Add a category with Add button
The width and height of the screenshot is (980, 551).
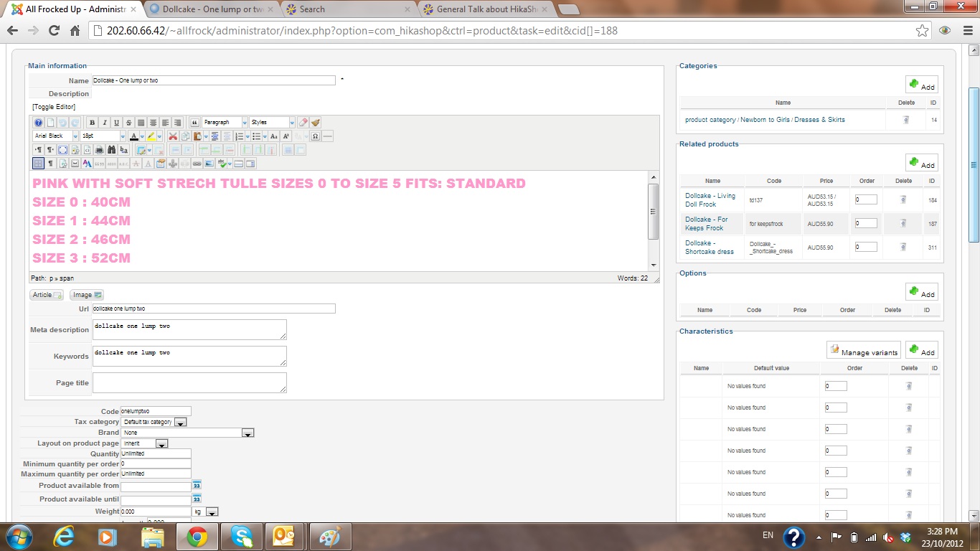(x=922, y=85)
